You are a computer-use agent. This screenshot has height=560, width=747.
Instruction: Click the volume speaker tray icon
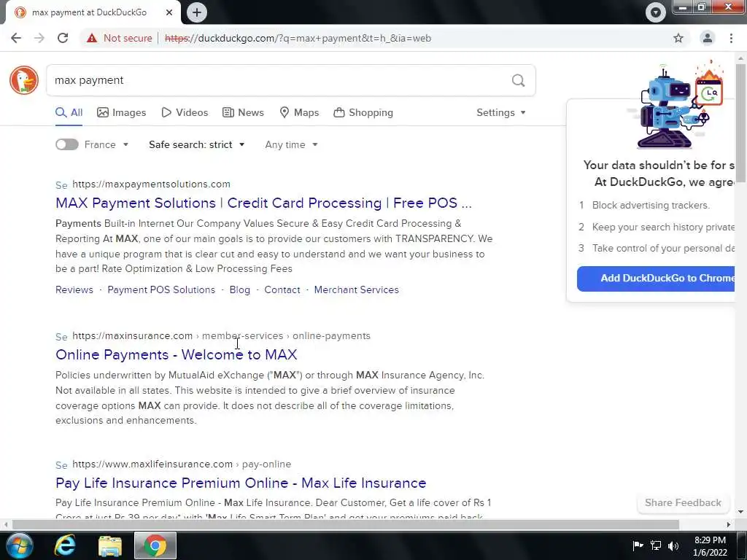(x=673, y=545)
